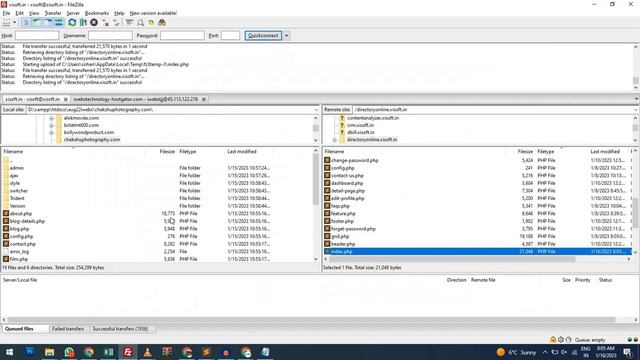The height and width of the screenshot is (360, 640).
Task: Expand birlatmt600.com folder in local tree
Action: click(x=51, y=125)
